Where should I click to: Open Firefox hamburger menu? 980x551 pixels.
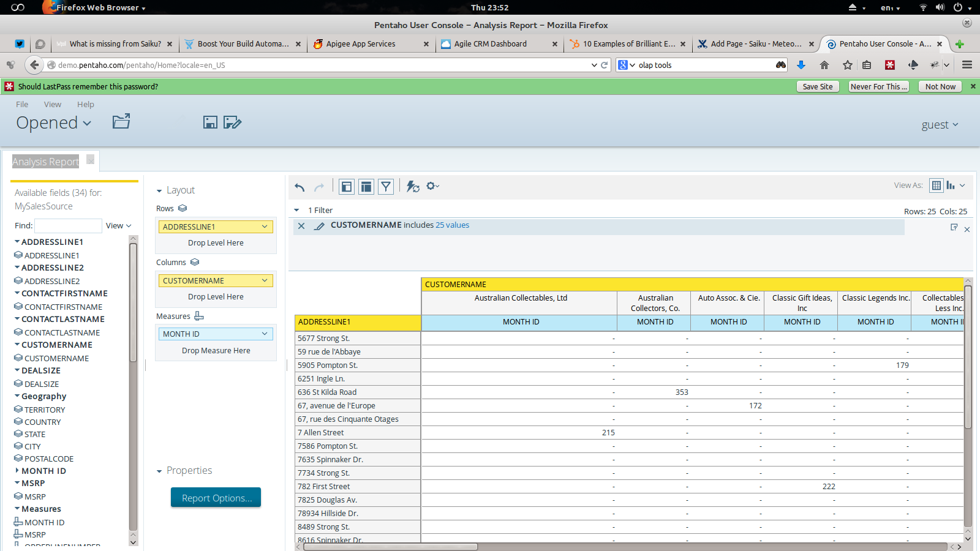967,65
